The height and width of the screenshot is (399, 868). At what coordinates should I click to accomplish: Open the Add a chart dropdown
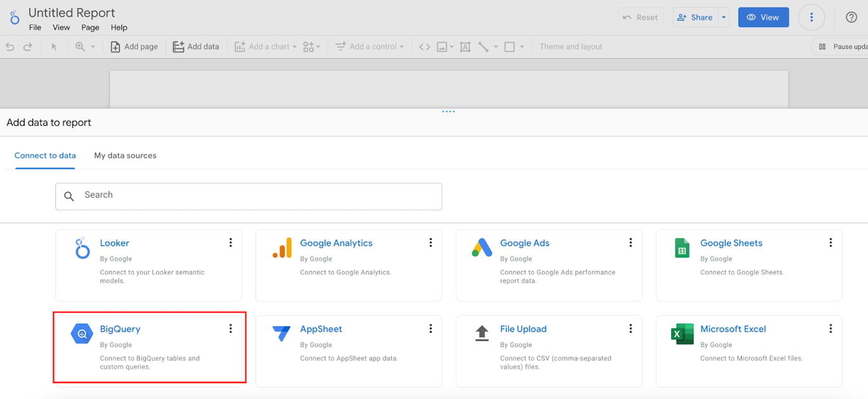(x=266, y=46)
